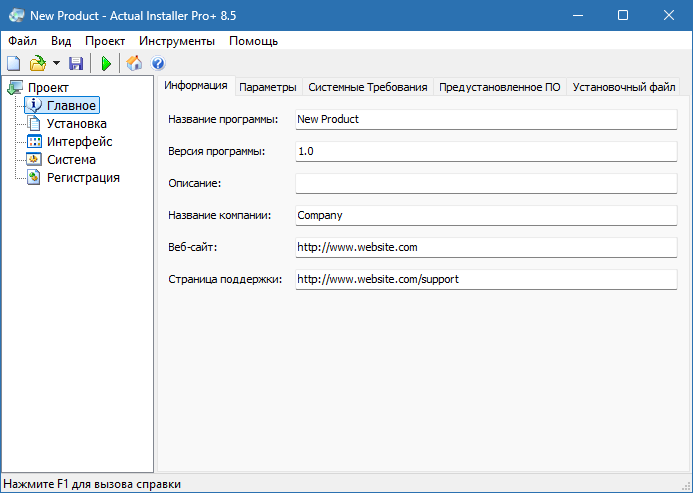The width and height of the screenshot is (693, 493).
Task: Click the Название программы input field
Action: pos(486,119)
